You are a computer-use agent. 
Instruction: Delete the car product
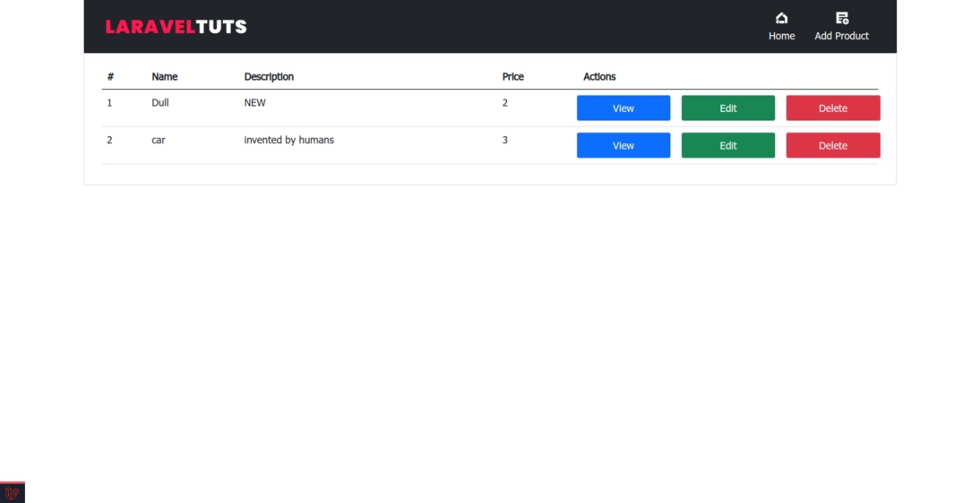[x=833, y=146]
